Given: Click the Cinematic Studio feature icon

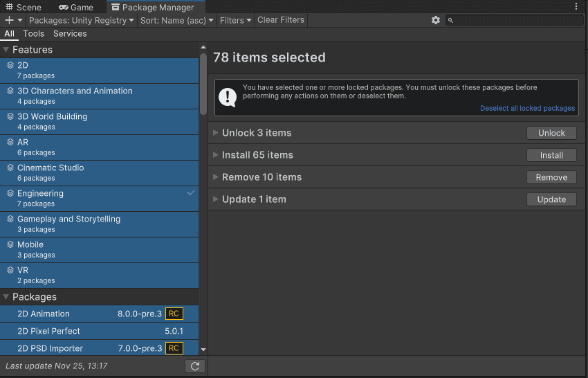Looking at the screenshot, I should (x=10, y=168).
